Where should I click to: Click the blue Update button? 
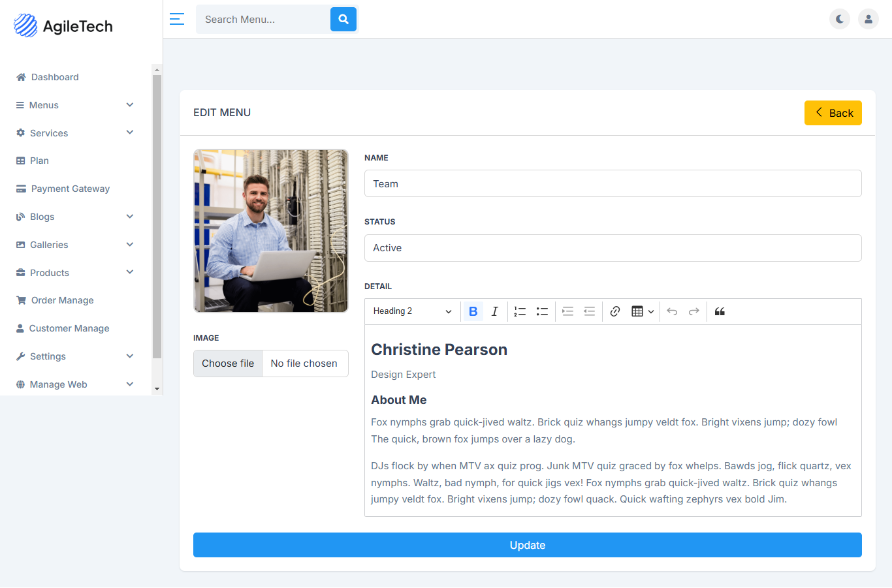click(x=528, y=545)
